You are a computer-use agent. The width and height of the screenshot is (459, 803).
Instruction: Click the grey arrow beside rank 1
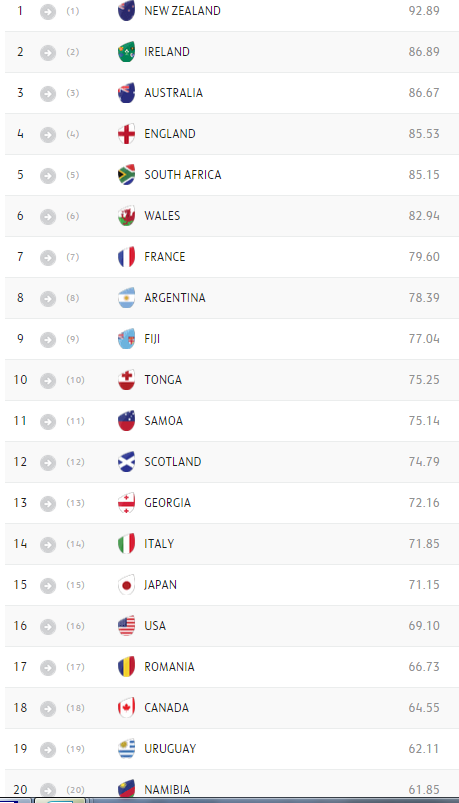coord(48,11)
